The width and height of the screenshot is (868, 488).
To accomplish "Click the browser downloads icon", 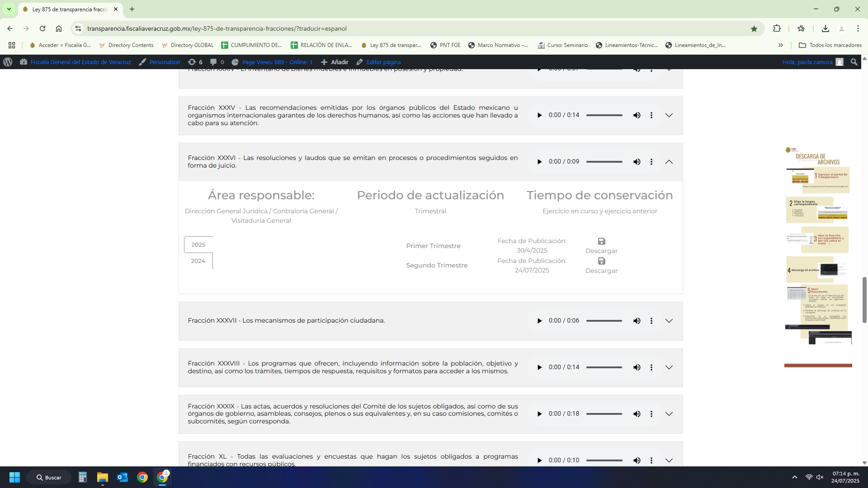I will pos(825,28).
